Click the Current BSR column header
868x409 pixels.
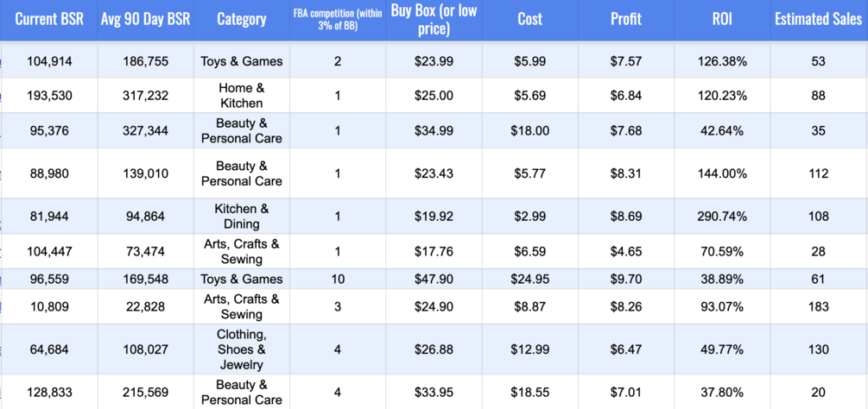coord(49,19)
